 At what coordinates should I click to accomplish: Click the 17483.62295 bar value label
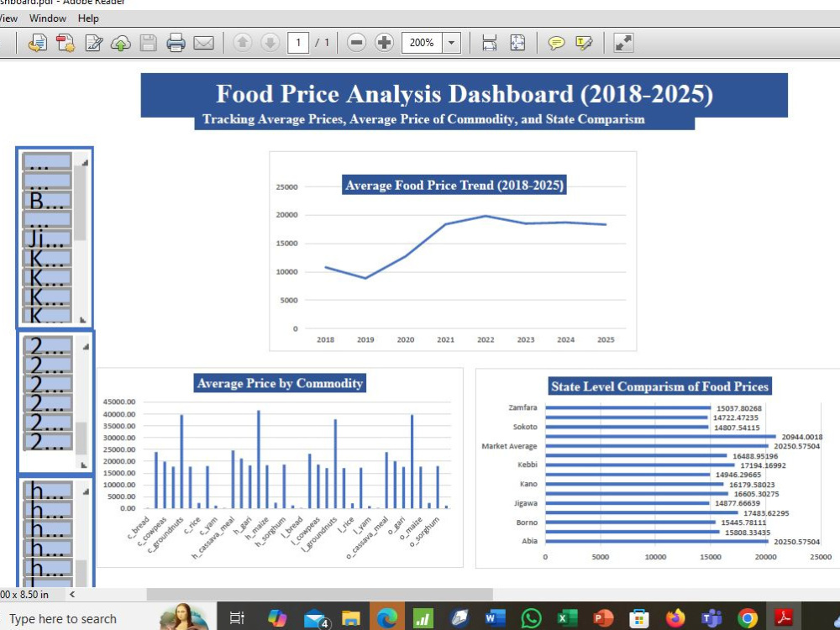pyautogui.click(x=766, y=513)
